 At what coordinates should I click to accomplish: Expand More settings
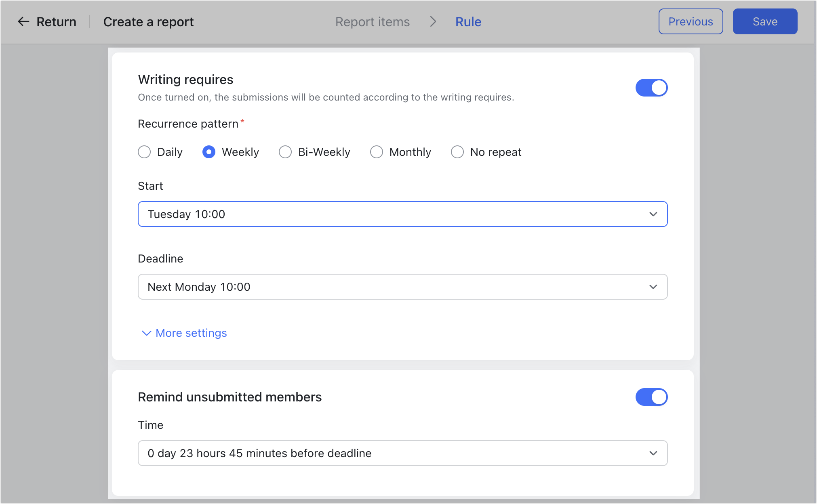(x=191, y=333)
